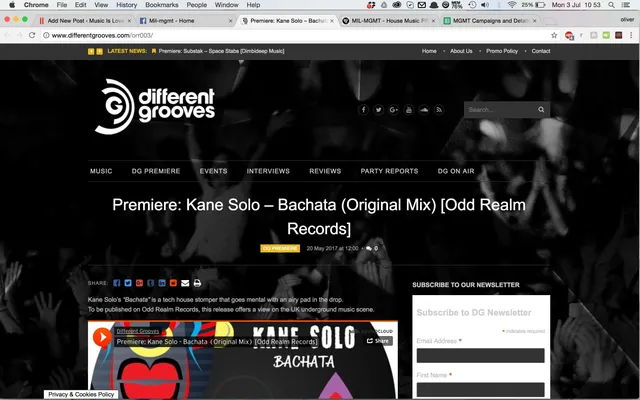Open the oliver Chrome profile button

click(x=627, y=19)
